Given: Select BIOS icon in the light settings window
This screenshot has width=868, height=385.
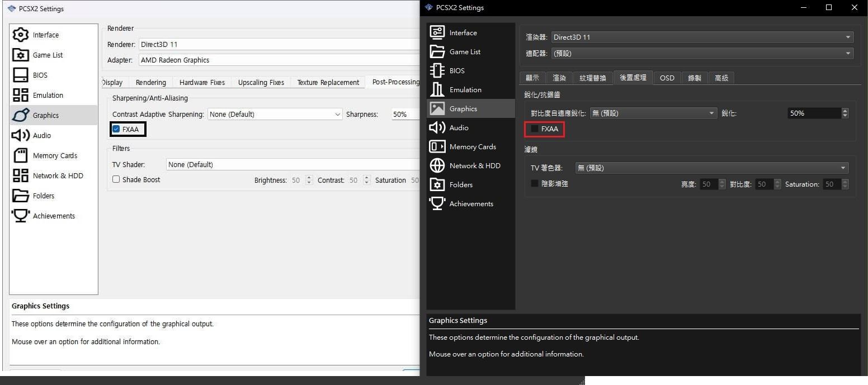Looking at the screenshot, I should pyautogui.click(x=21, y=75).
